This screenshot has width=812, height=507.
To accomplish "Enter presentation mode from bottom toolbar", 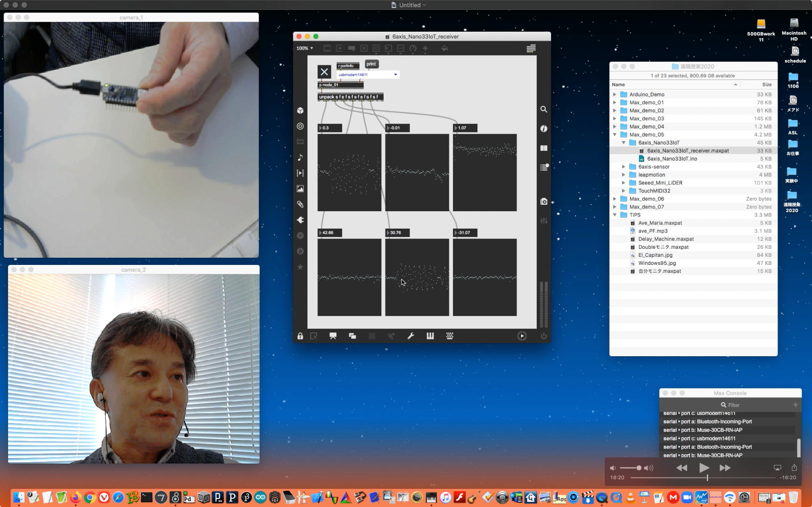I will pyautogui.click(x=333, y=336).
